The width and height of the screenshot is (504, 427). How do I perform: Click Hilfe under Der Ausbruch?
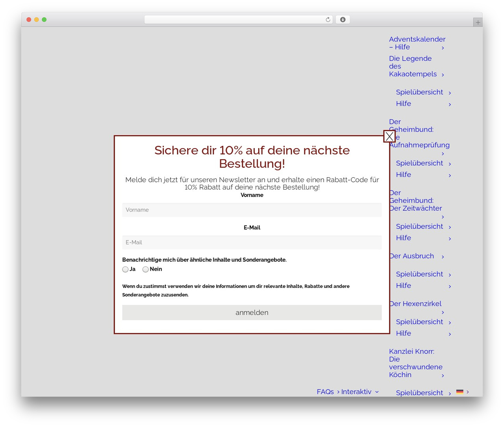point(404,286)
